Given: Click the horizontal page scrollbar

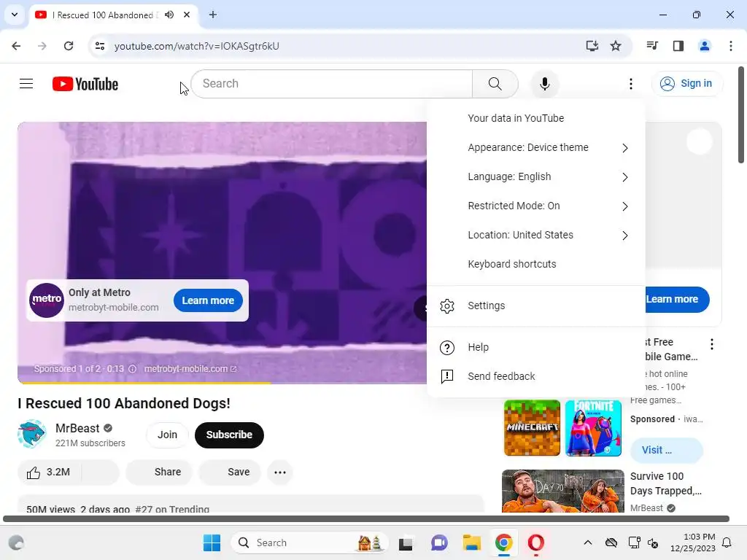Looking at the screenshot, I should click(366, 518).
